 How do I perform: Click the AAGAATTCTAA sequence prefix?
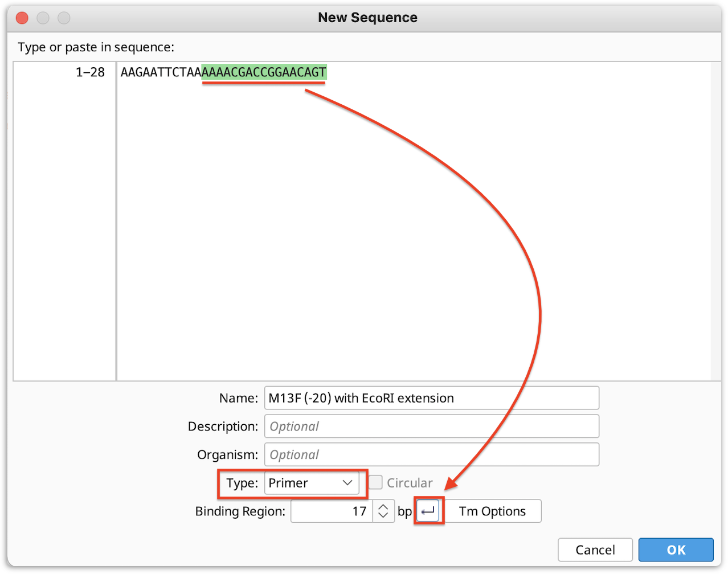pyautogui.click(x=161, y=72)
